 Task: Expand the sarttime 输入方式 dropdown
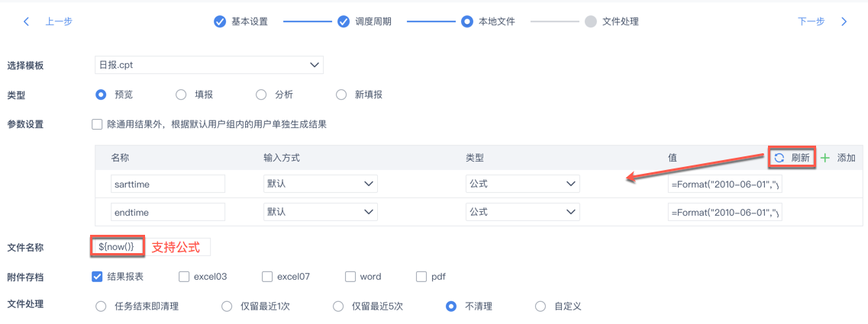point(320,184)
